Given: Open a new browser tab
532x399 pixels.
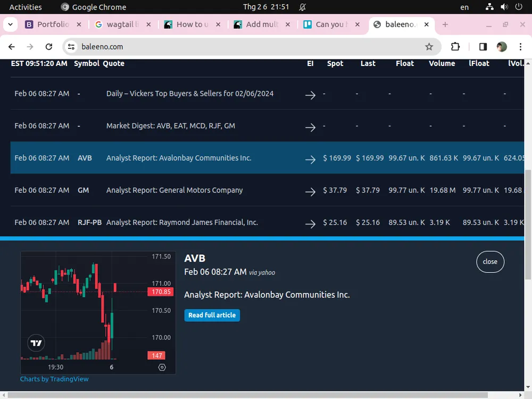Looking at the screenshot, I should pyautogui.click(x=445, y=24).
